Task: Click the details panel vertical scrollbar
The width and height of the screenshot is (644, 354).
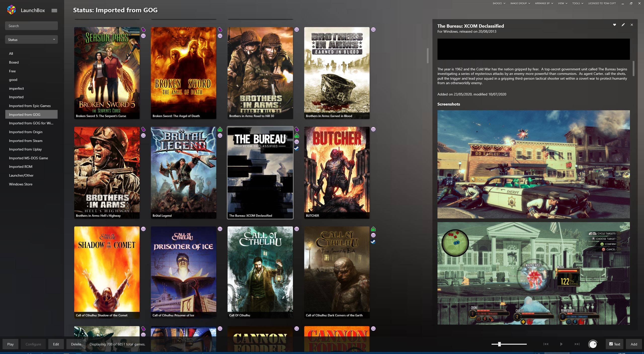Action: (633, 68)
